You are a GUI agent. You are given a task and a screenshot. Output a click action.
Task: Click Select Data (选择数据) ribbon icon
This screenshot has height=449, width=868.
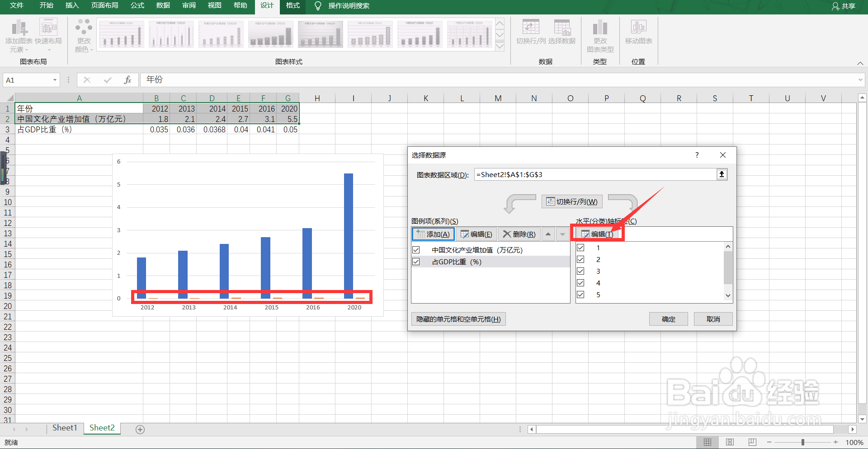point(562,32)
